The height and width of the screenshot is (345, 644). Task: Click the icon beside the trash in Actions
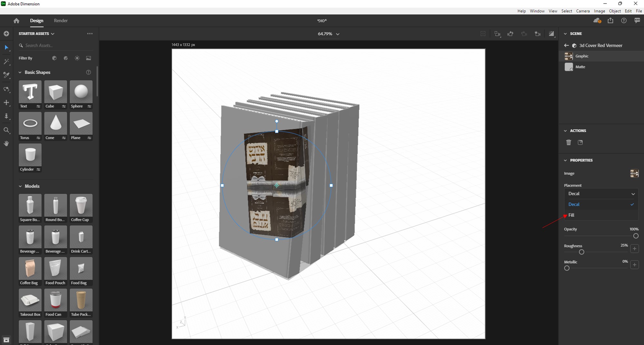[580, 142]
